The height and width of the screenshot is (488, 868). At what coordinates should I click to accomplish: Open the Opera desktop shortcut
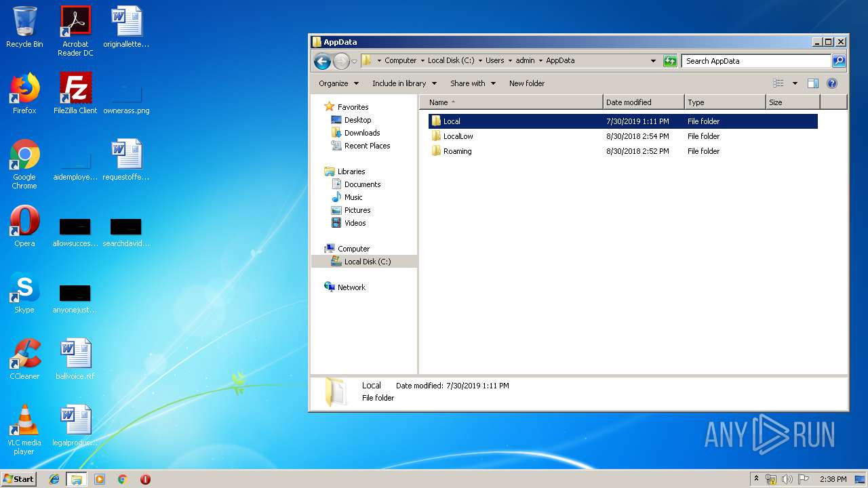click(x=24, y=226)
